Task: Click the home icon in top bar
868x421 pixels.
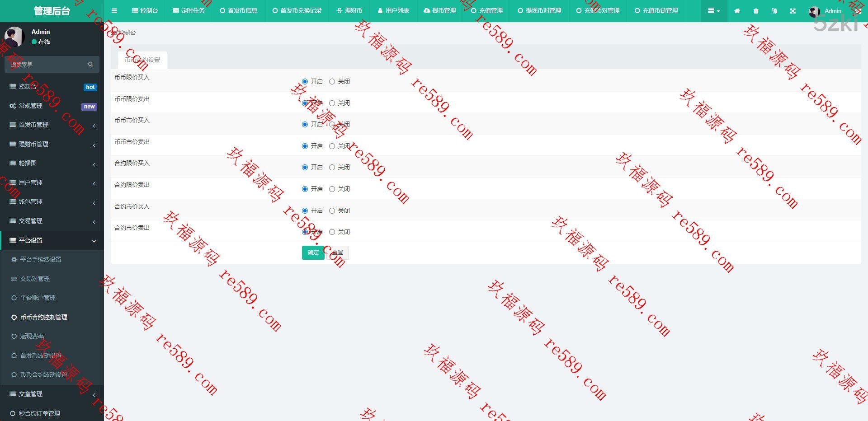Action: tap(737, 11)
